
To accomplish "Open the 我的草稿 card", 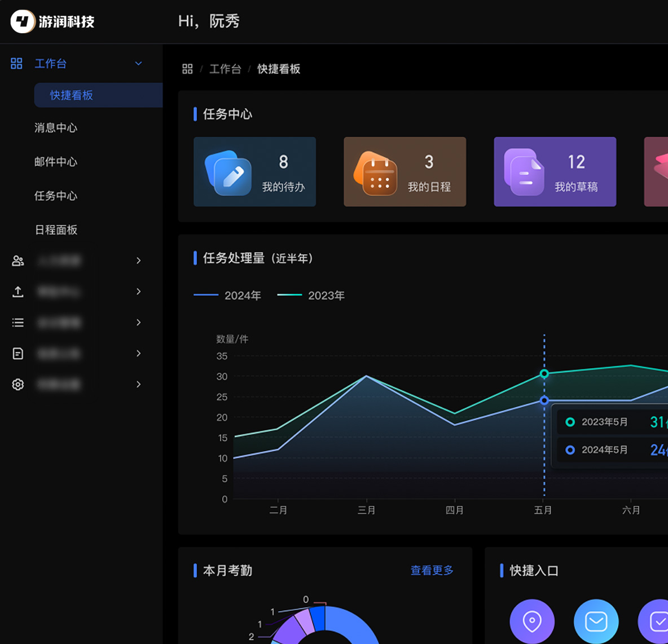I will (x=555, y=171).
